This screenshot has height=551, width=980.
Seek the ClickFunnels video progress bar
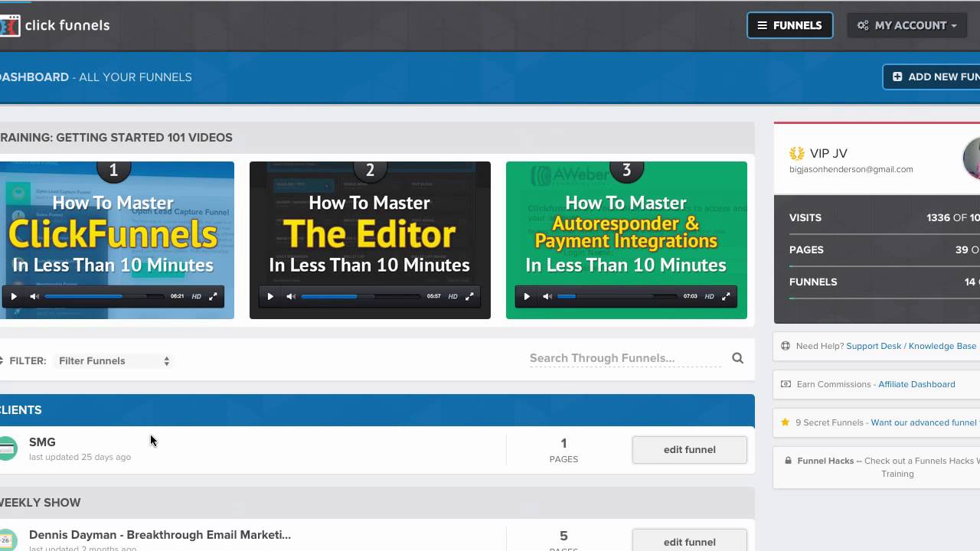click(x=103, y=296)
